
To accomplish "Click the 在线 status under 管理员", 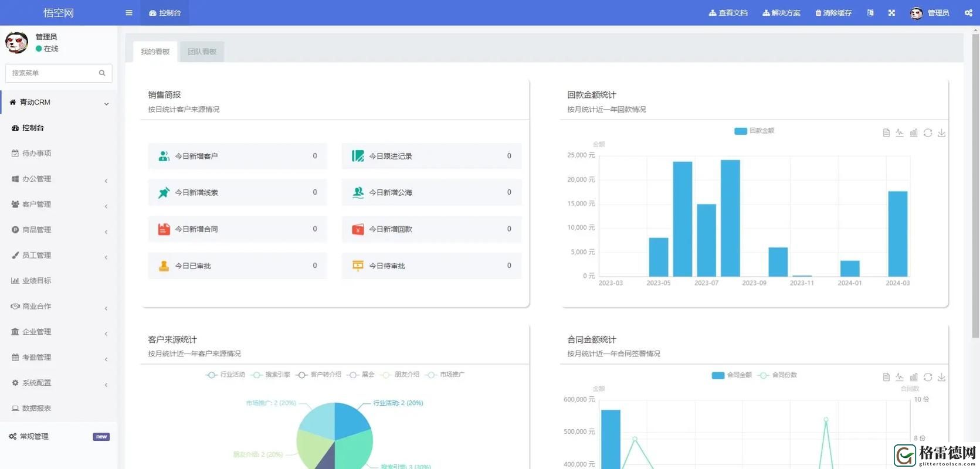I will 47,49.
